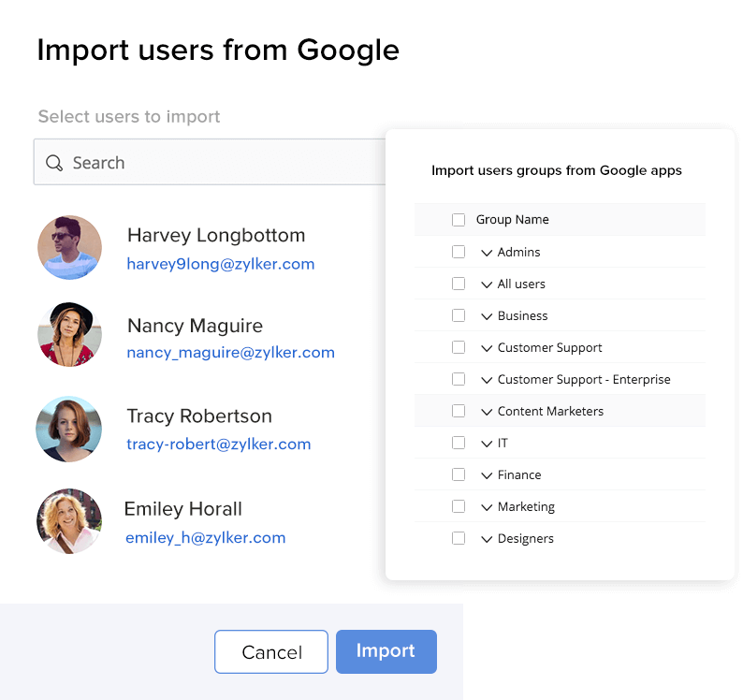
Task: Expand the Customer Support group chevron
Action: tap(487, 348)
